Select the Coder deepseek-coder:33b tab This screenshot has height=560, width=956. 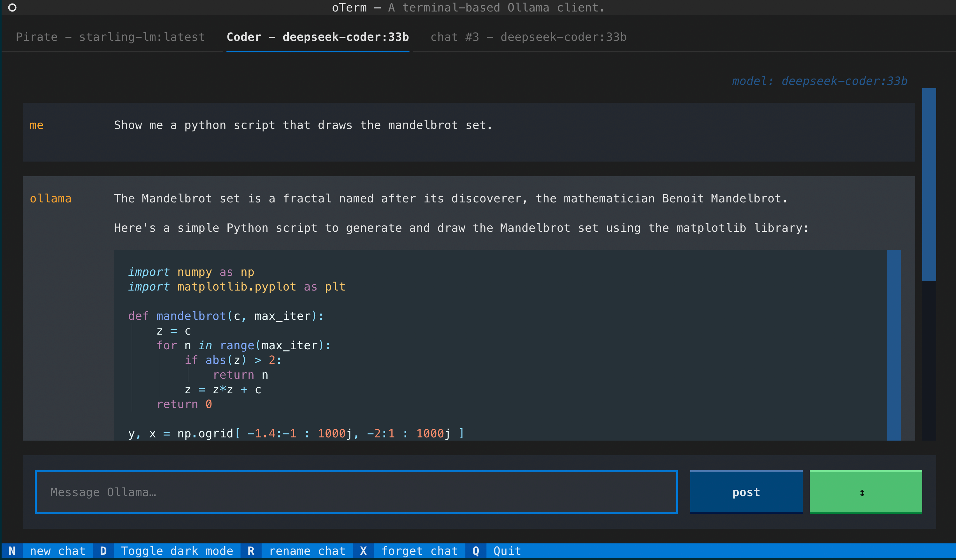click(x=317, y=37)
